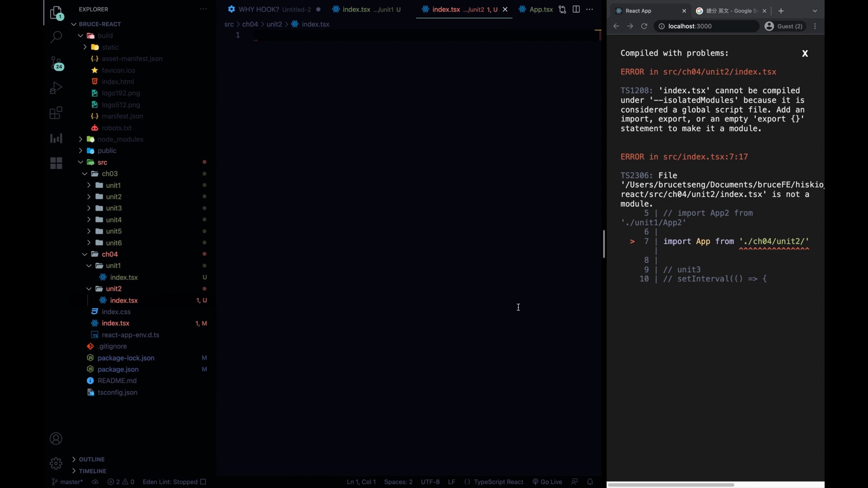Click the Split Editor Right icon
868x488 pixels.
coord(576,9)
